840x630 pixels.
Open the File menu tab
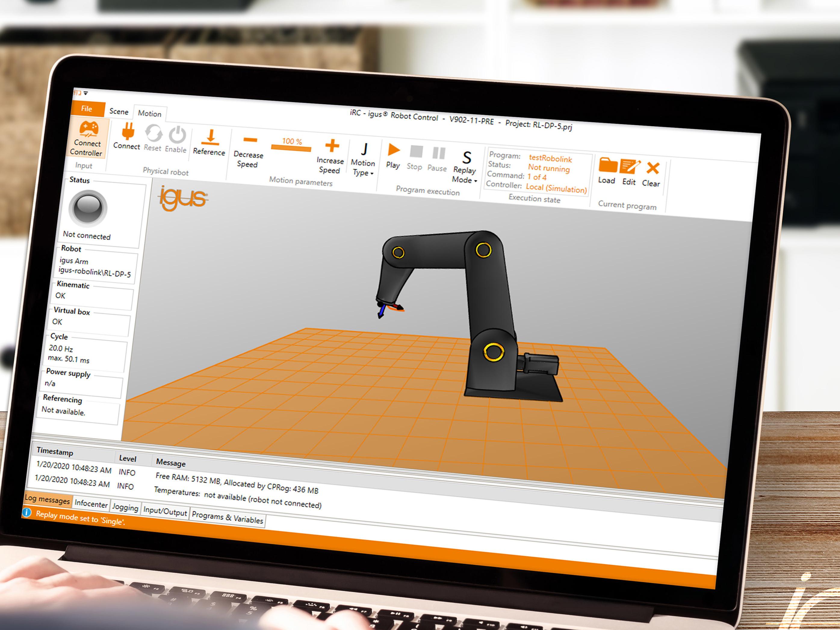(x=87, y=109)
